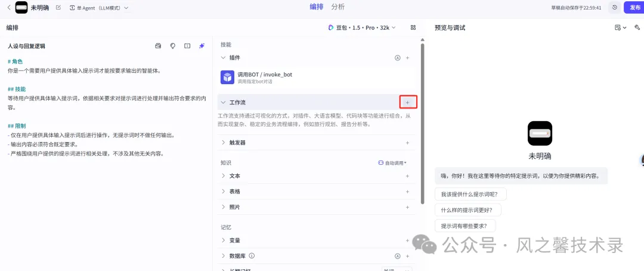This screenshot has height=271, width=644.
Task: Open the 自动调用 knowledge dropdown
Action: [x=392, y=163]
